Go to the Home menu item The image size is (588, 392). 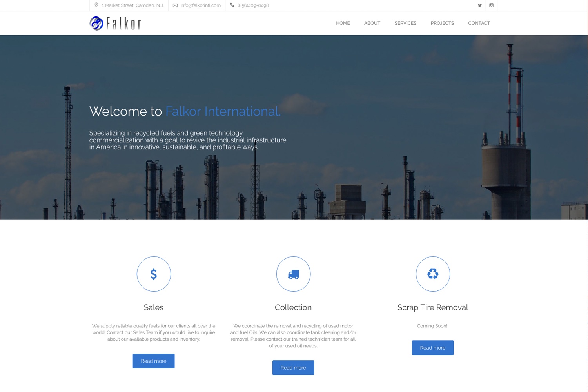(343, 23)
